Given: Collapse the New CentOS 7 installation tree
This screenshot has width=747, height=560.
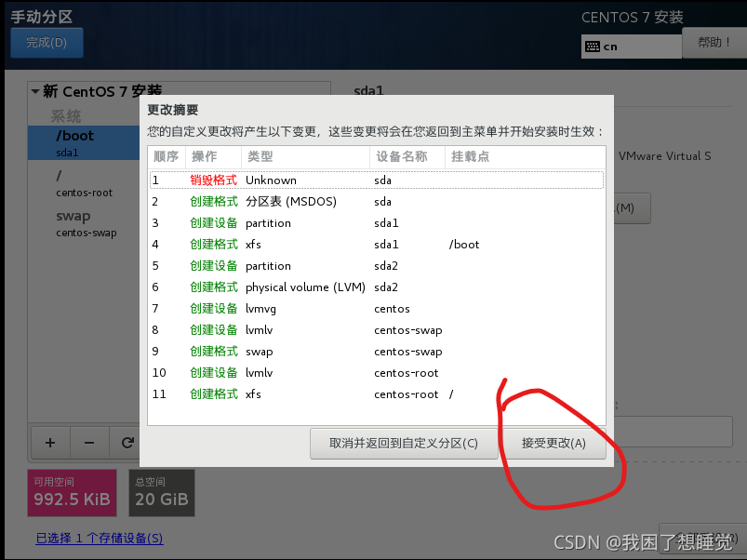Looking at the screenshot, I should 35,91.
